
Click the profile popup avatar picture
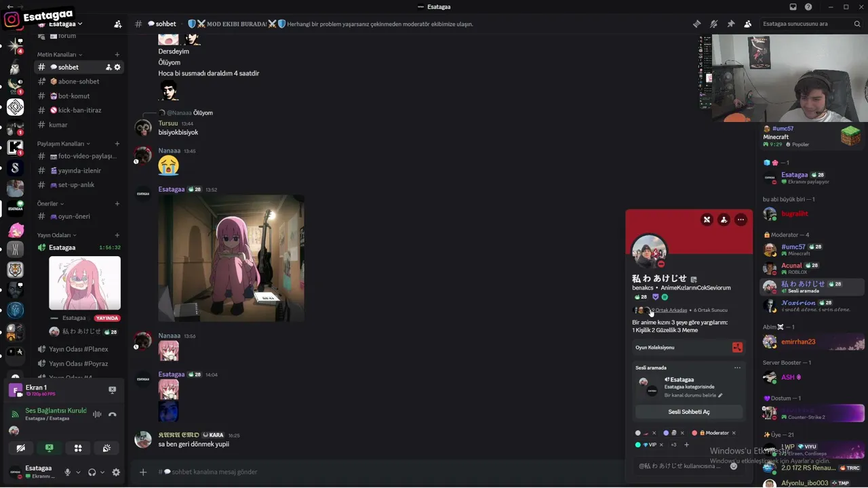pos(649,251)
